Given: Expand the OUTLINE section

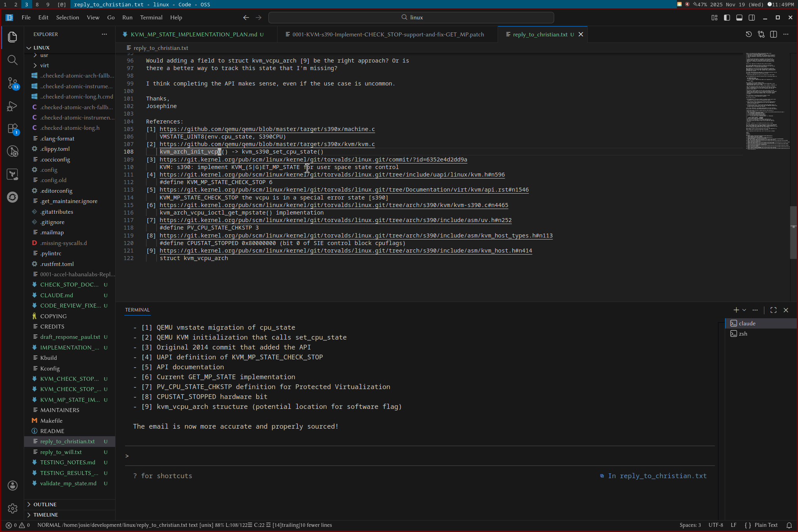Looking at the screenshot, I should (45, 504).
